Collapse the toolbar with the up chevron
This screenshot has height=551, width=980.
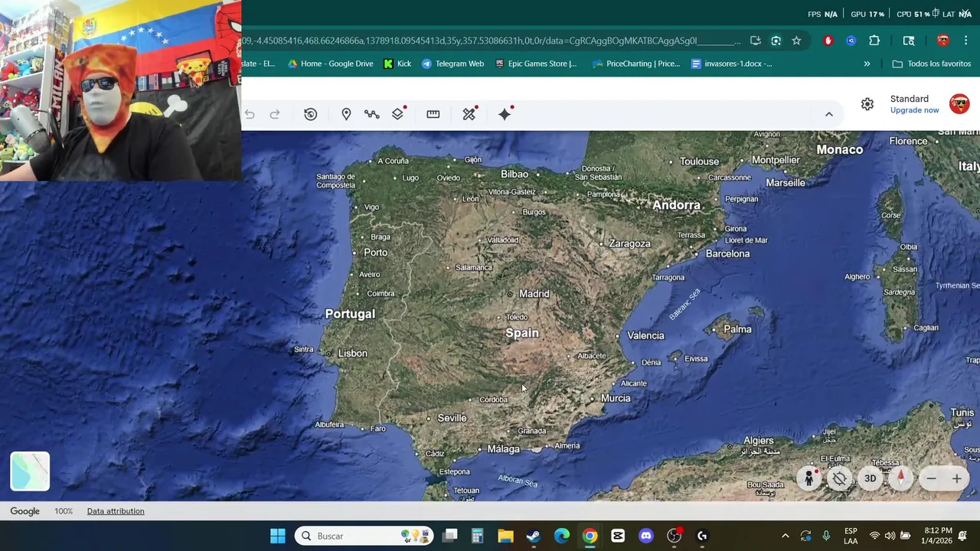click(828, 114)
